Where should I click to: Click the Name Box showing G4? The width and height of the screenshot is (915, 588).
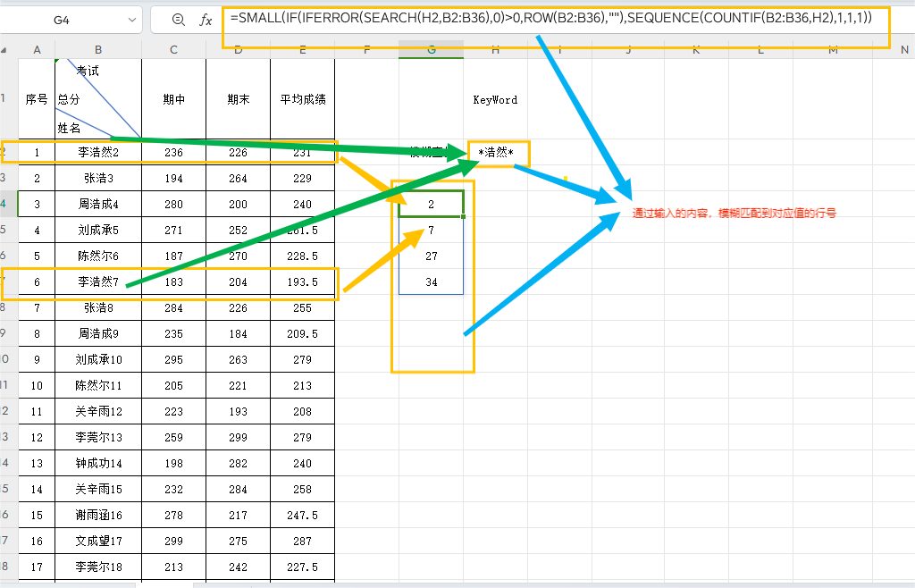[62, 21]
